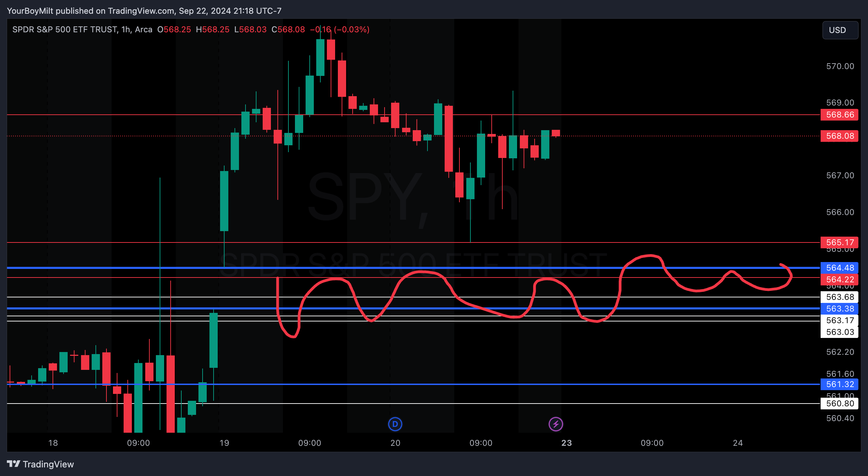Click the TradingView text link at bottom
The height and width of the screenshot is (476, 868).
[x=48, y=464]
